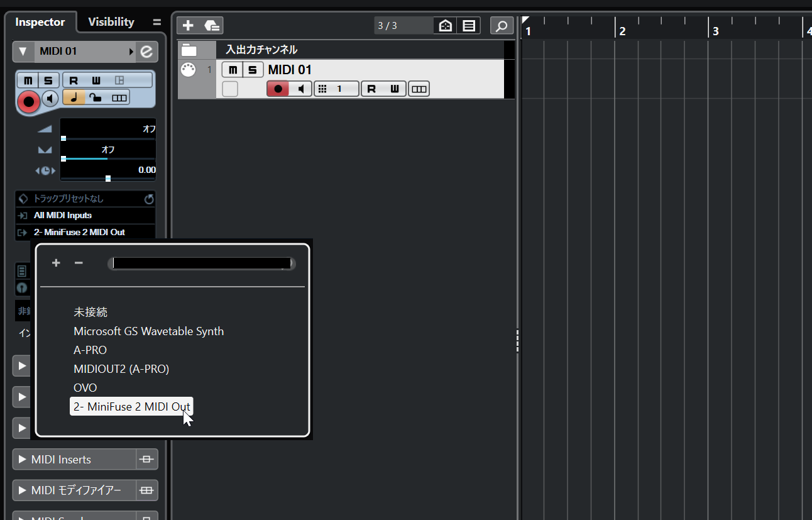Click MIDI Inserts bypass icon
The width and height of the screenshot is (812, 520).
click(x=147, y=460)
